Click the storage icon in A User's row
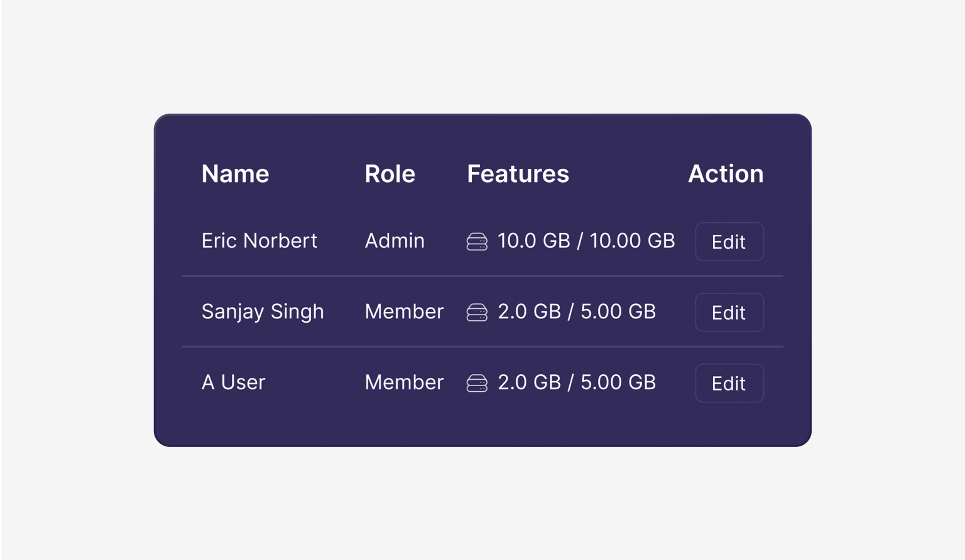This screenshot has width=965, height=560. coord(477,383)
